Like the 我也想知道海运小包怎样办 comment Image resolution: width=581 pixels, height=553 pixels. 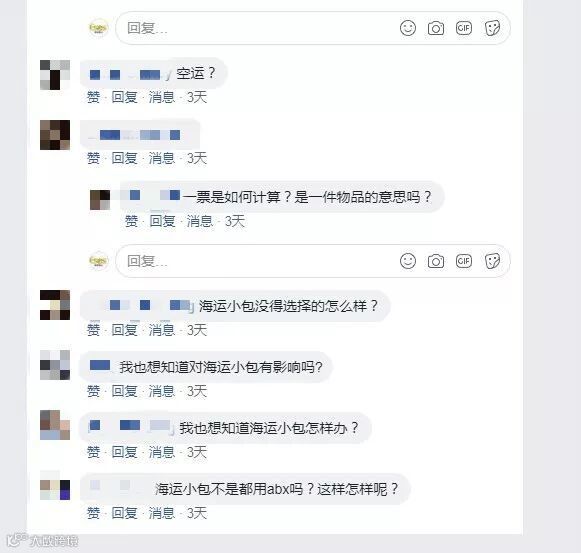(x=93, y=452)
